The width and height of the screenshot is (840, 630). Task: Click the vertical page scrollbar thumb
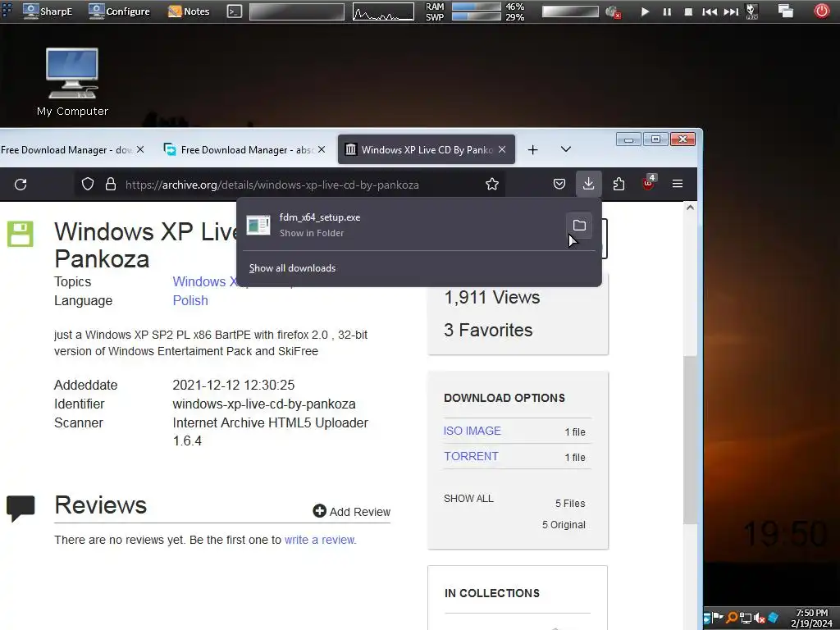pyautogui.click(x=690, y=440)
